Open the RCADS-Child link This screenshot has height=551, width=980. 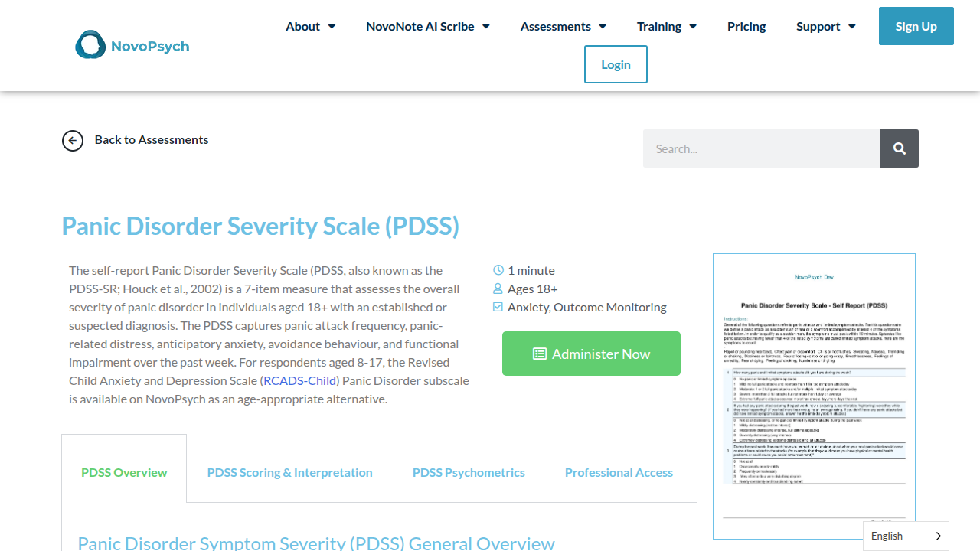click(300, 380)
